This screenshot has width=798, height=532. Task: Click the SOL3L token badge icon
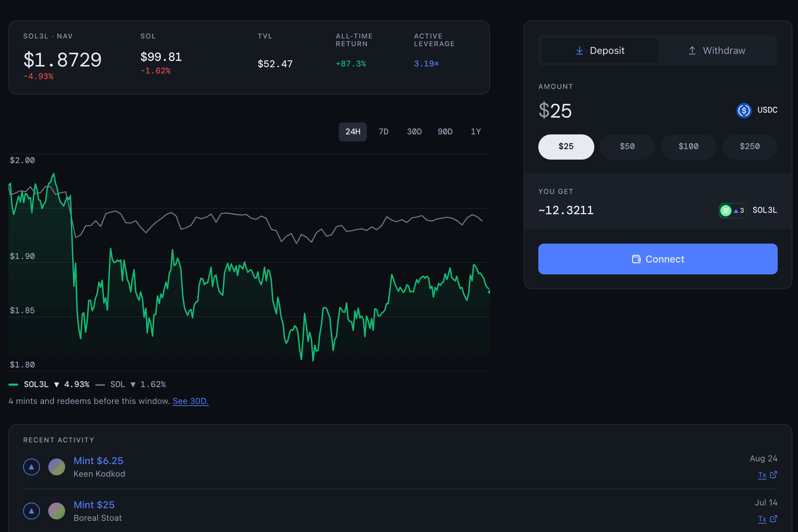click(x=733, y=210)
